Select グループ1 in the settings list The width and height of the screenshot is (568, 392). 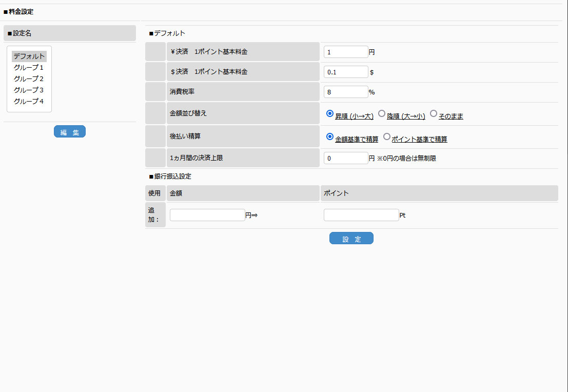(x=29, y=68)
